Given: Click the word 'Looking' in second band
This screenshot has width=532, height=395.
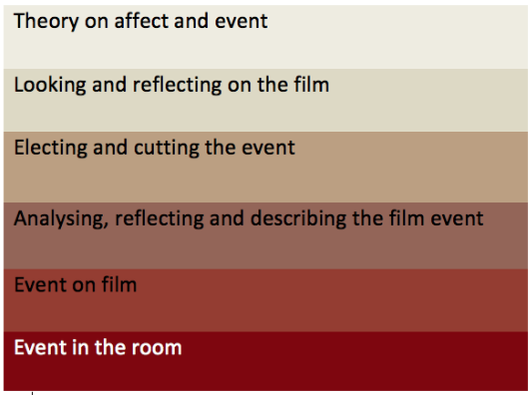Looking at the screenshot, I should pos(50,86).
